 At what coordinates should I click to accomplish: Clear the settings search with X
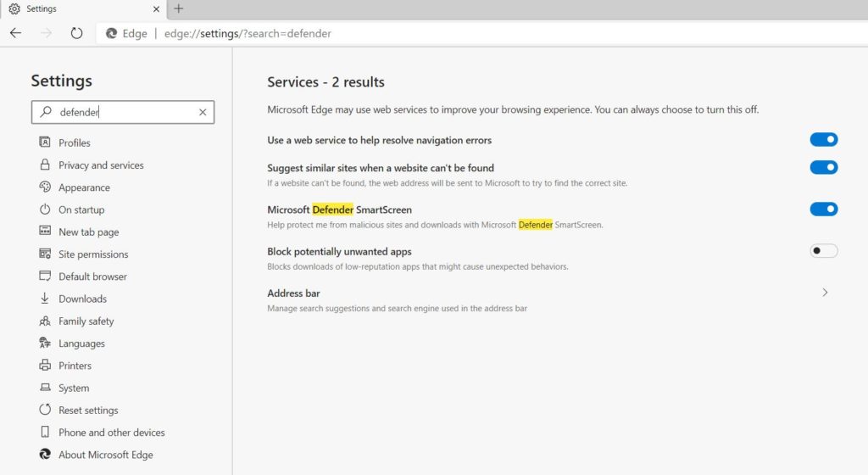203,112
